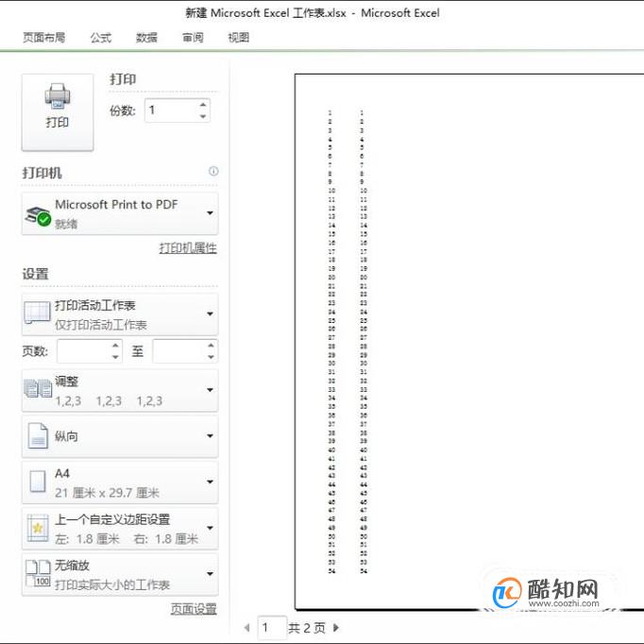Click the no scaling 100 icon
Viewport: 644px width, 644px height.
(38, 573)
